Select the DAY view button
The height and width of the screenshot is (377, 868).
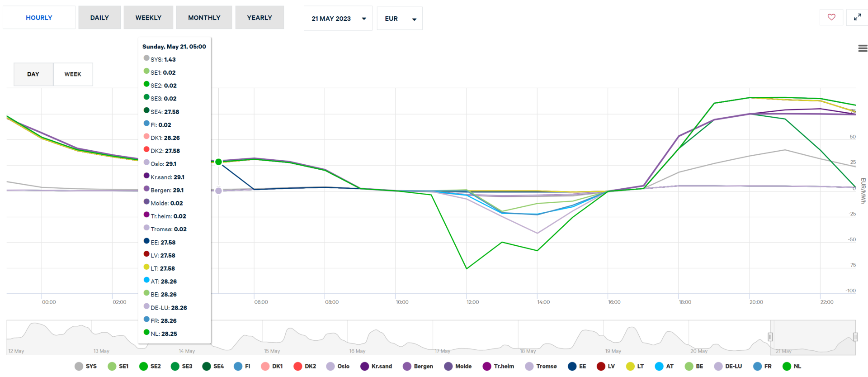(33, 74)
